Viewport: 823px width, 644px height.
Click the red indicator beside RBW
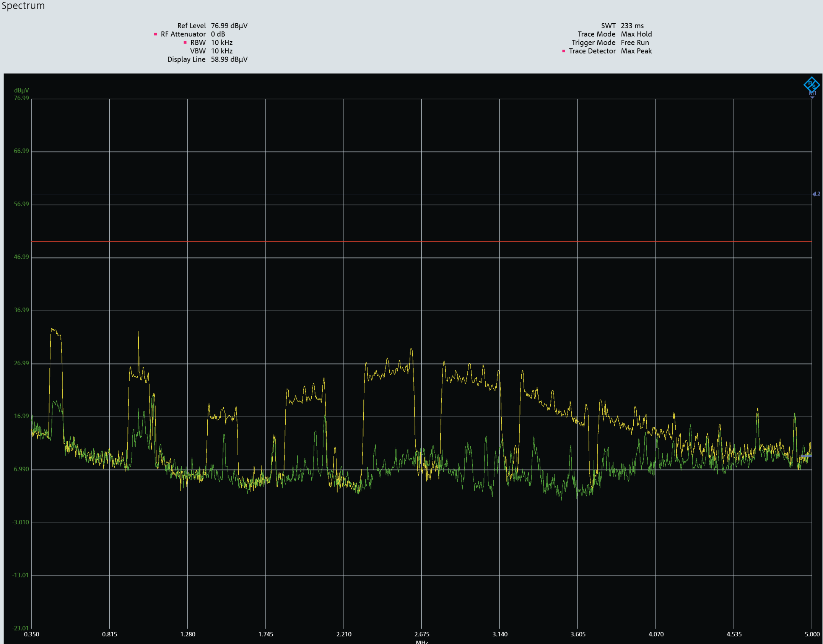pos(185,43)
